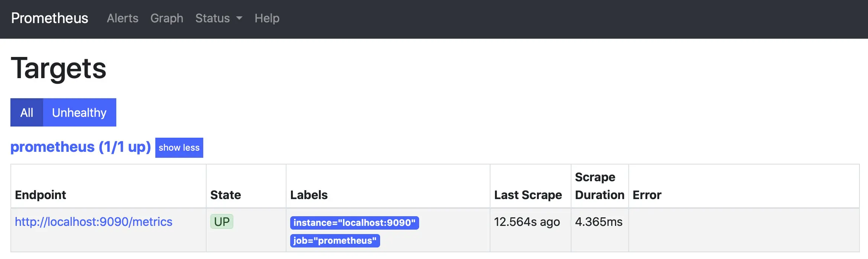Viewport: 868px width, 259px height.
Task: Click the instance="localhost:9090" label badge
Action: 354,223
